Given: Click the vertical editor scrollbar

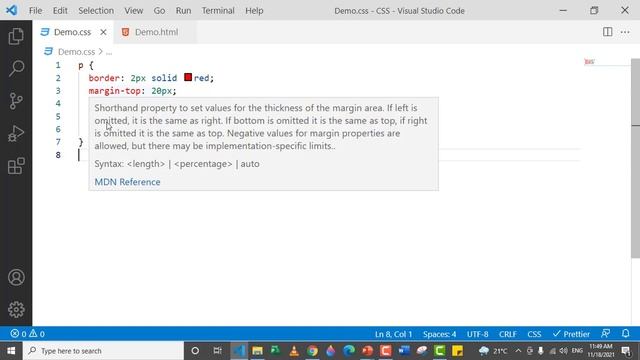Looking at the screenshot, I should coord(636,158).
